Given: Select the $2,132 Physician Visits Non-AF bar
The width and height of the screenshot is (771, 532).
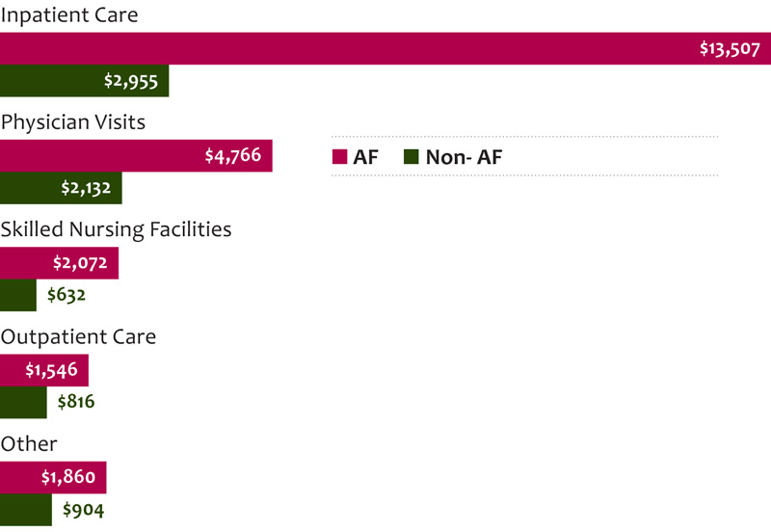Looking at the screenshot, I should 61,188.
